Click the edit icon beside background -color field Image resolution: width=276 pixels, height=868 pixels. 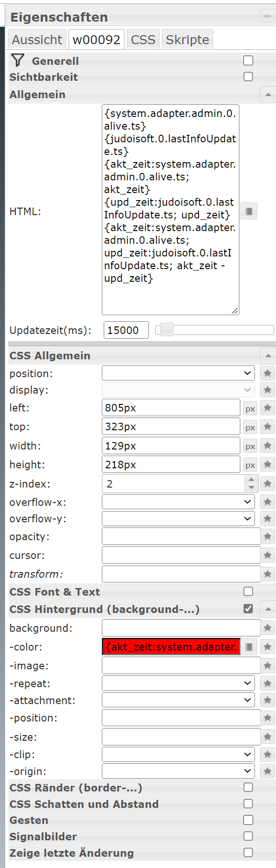point(249,647)
